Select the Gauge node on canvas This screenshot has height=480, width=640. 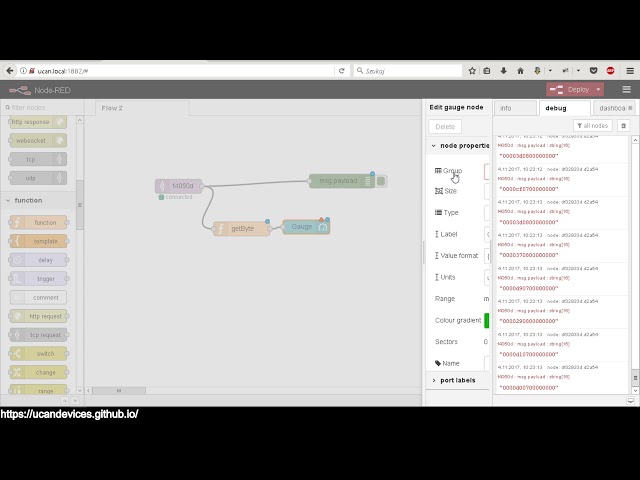click(306, 227)
